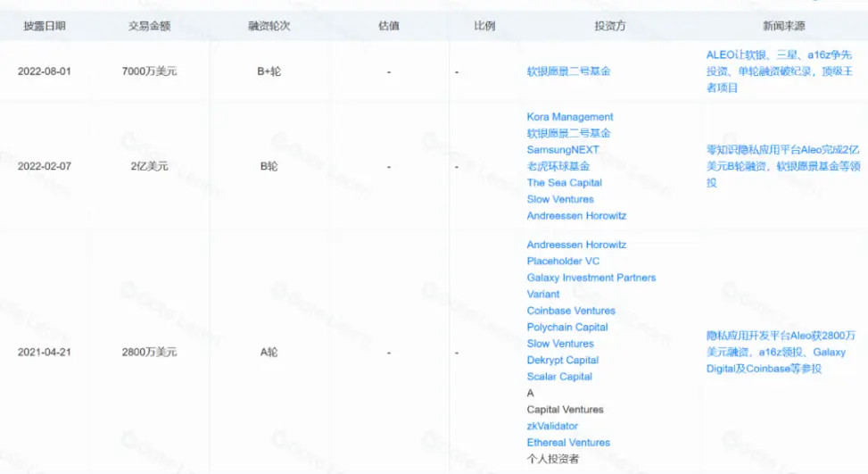Click Placeholder VC investor link
This screenshot has width=868, height=474.
[x=563, y=262]
